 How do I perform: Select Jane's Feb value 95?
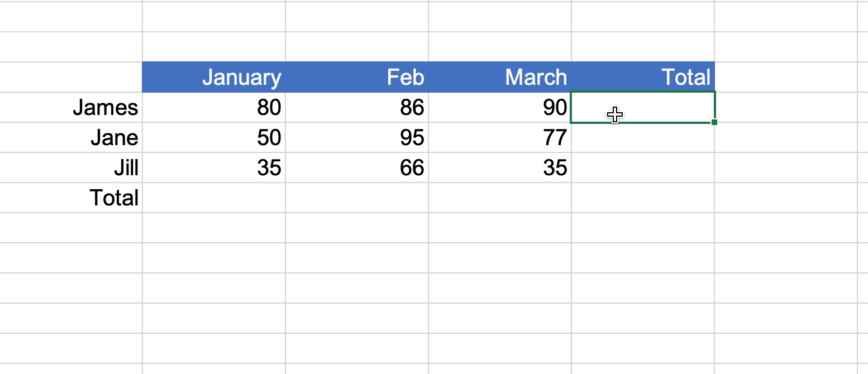coord(357,137)
